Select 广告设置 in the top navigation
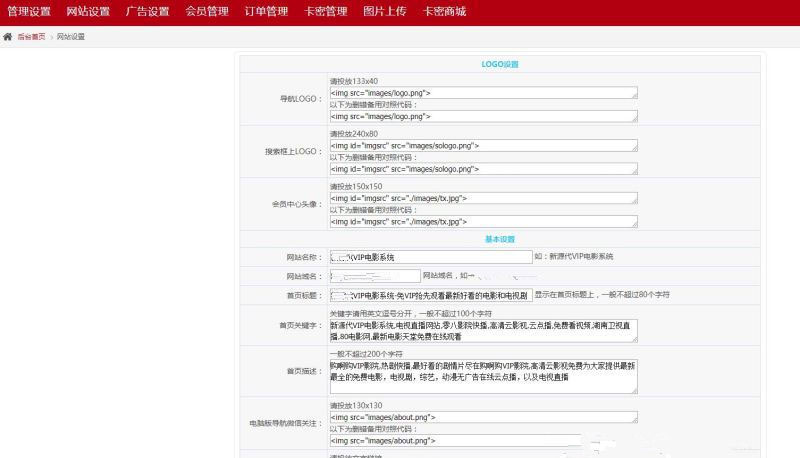Image resolution: width=800 pixels, height=458 pixels. click(147, 12)
